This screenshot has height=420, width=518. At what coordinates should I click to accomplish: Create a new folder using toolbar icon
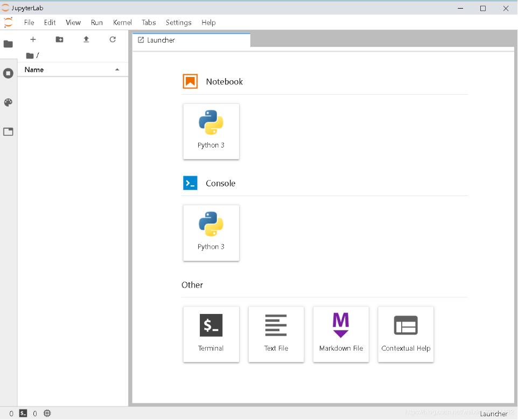click(59, 39)
